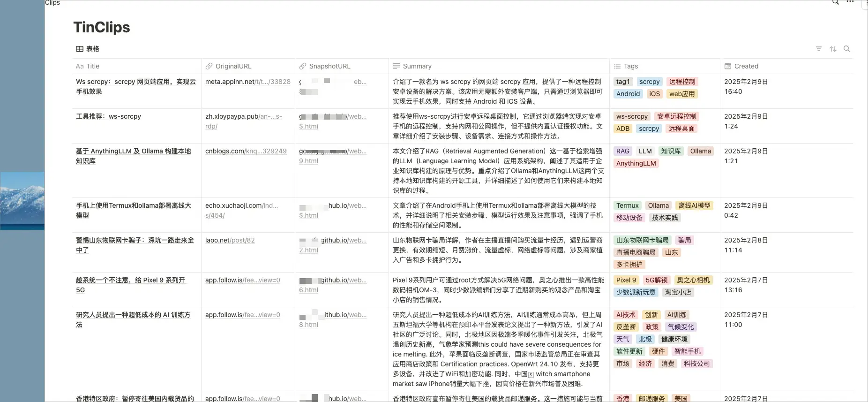
Task: Open the page '香港特区政府：暂停寄往美国内载货品的'
Action: (x=135, y=398)
